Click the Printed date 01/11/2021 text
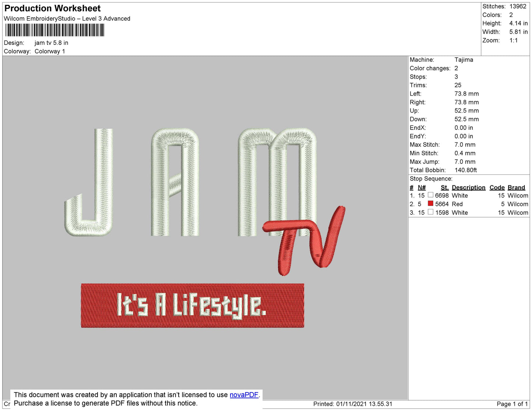532x411 pixels. [353, 404]
